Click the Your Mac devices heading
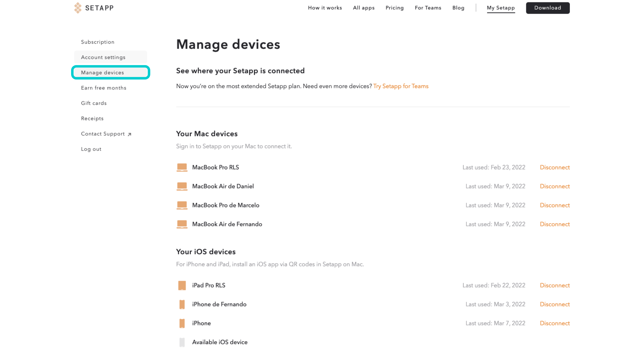 207,134
